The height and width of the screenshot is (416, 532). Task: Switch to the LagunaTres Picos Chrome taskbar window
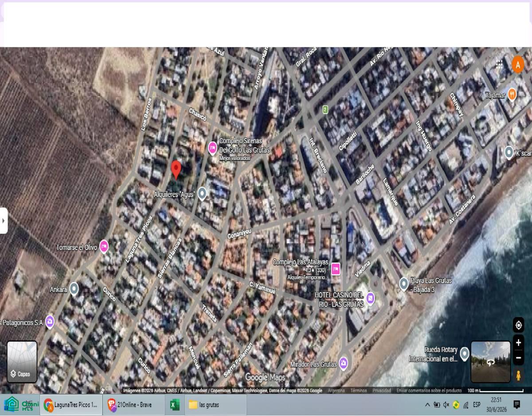pos(71,404)
